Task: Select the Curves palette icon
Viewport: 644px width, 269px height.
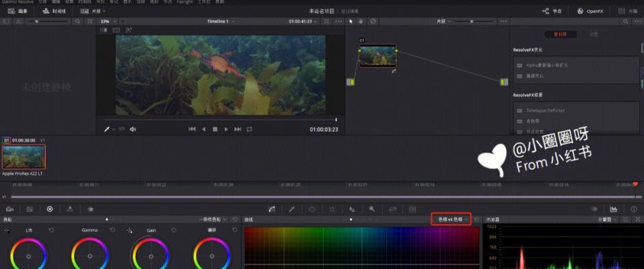Action: (x=271, y=209)
